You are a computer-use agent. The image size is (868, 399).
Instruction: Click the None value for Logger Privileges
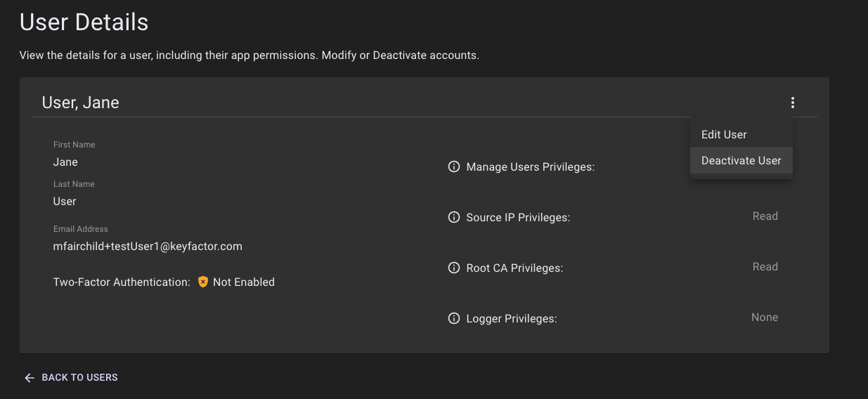point(764,318)
